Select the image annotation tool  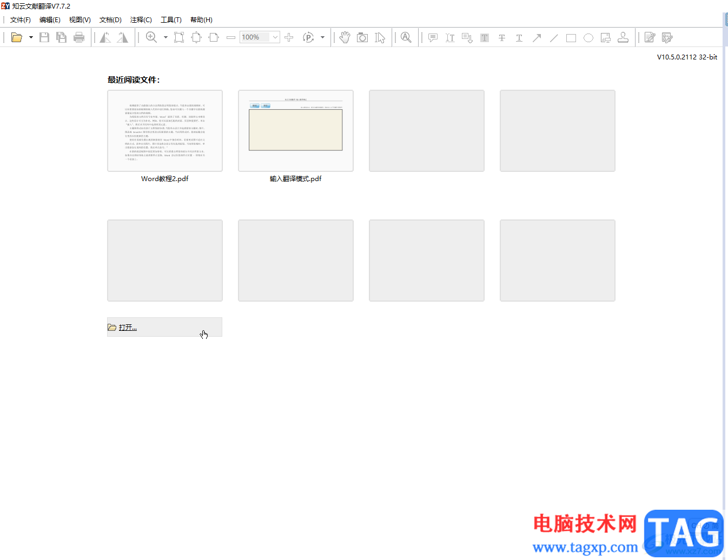(606, 37)
